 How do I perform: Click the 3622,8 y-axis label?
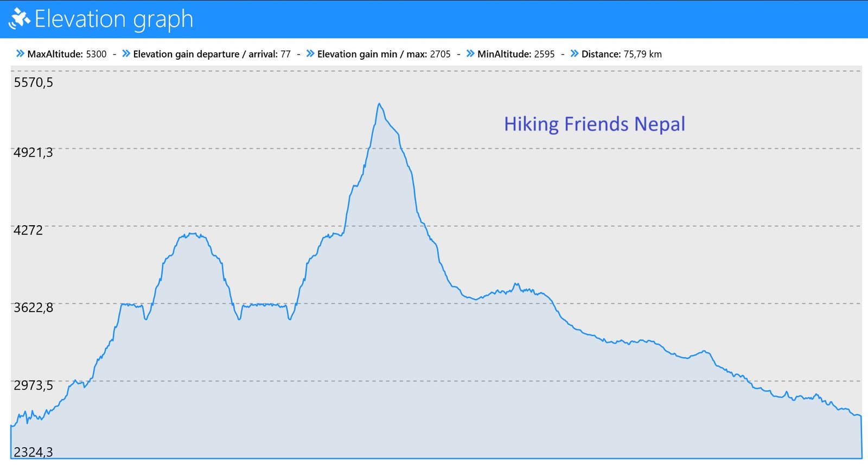click(x=34, y=308)
